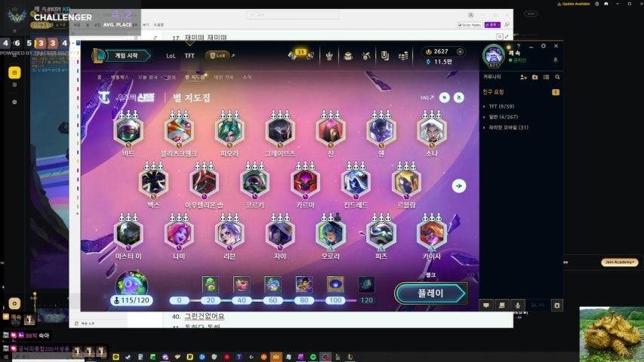644x362 pixels.
Task: Go to next page with right arrow
Action: click(x=459, y=186)
